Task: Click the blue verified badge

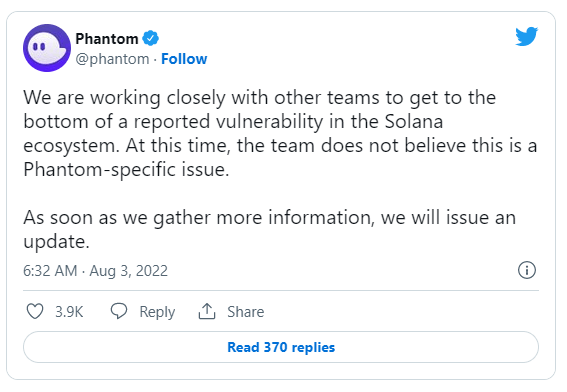Action: [x=150, y=38]
